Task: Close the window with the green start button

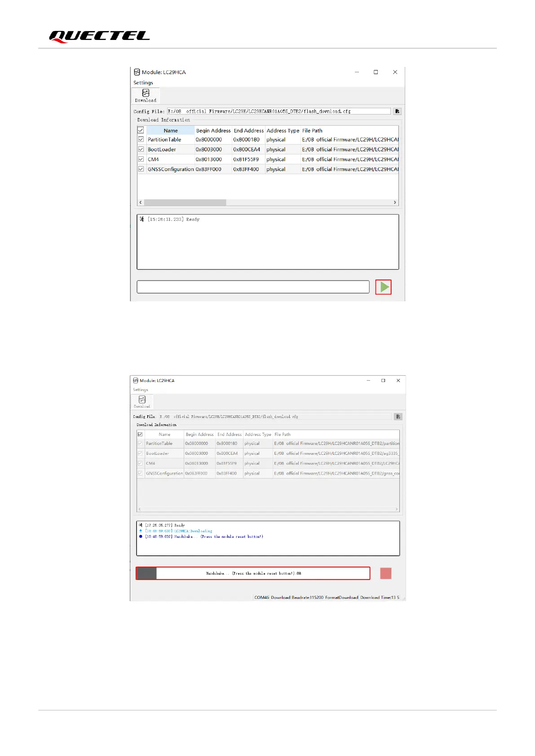Action: [395, 72]
